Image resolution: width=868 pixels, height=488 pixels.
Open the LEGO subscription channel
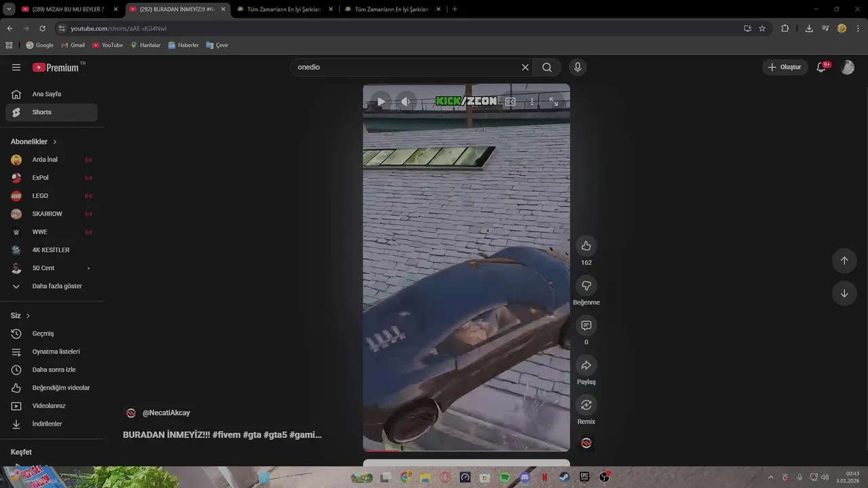pyautogui.click(x=52, y=196)
